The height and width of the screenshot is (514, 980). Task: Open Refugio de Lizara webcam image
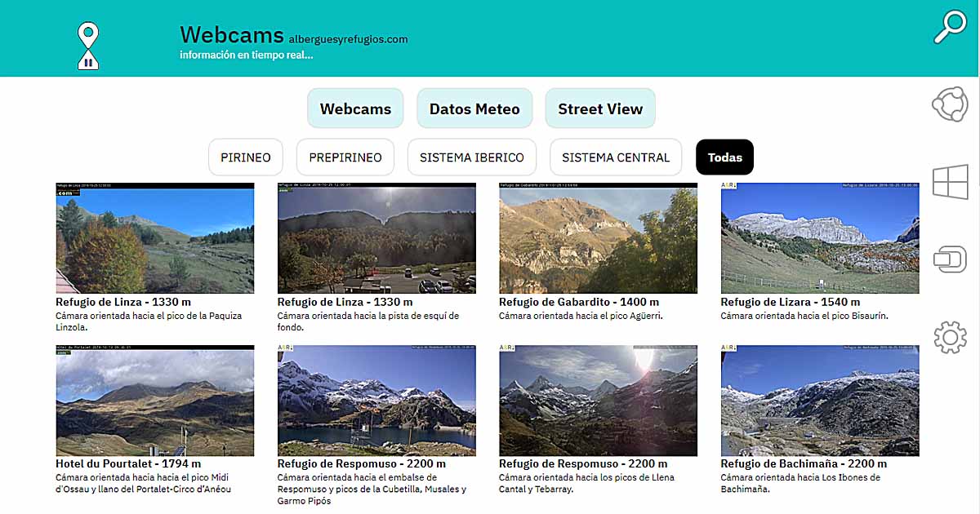820,238
